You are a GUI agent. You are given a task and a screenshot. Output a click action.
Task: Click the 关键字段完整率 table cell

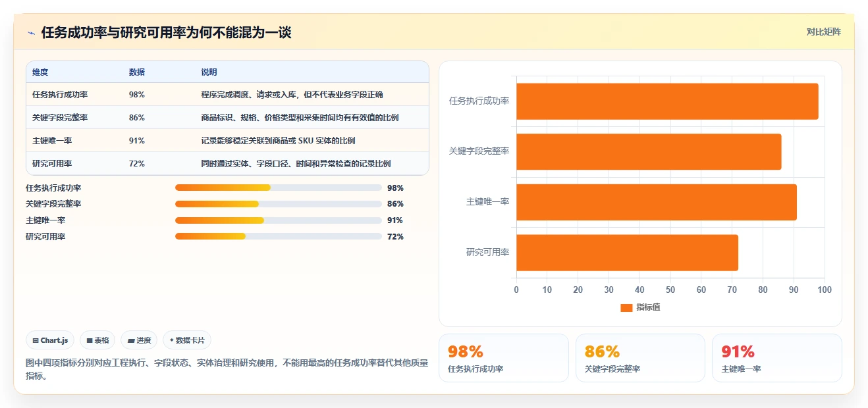[x=60, y=118]
